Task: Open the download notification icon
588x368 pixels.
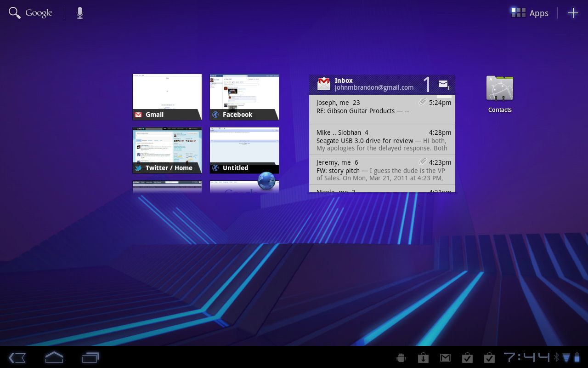Action: [x=423, y=357]
